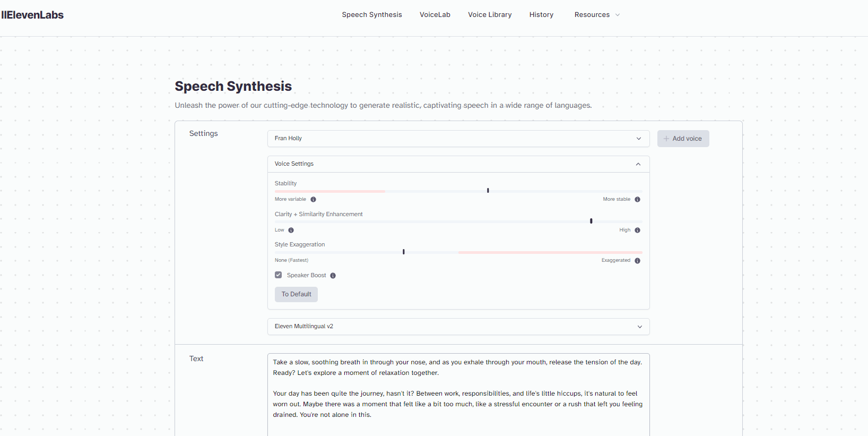
Task: Open the Eleven Multilingual v2 model dropdown
Action: [x=458, y=327]
